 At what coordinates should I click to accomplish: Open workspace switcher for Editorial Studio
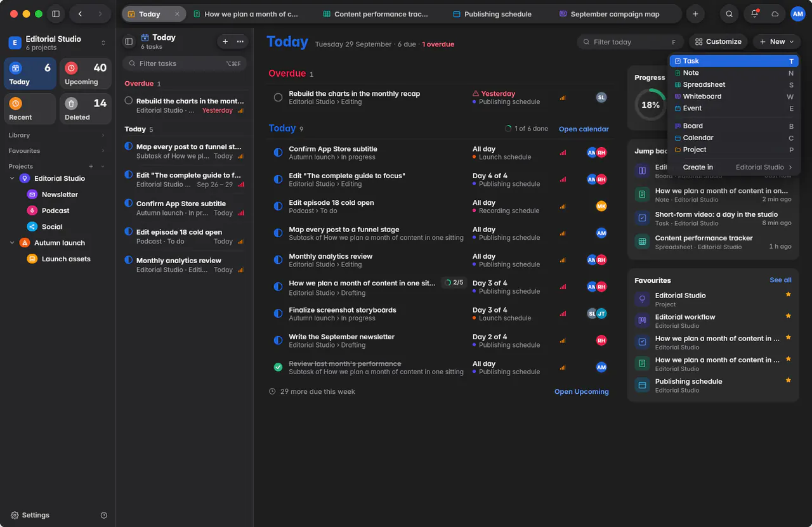click(x=103, y=42)
